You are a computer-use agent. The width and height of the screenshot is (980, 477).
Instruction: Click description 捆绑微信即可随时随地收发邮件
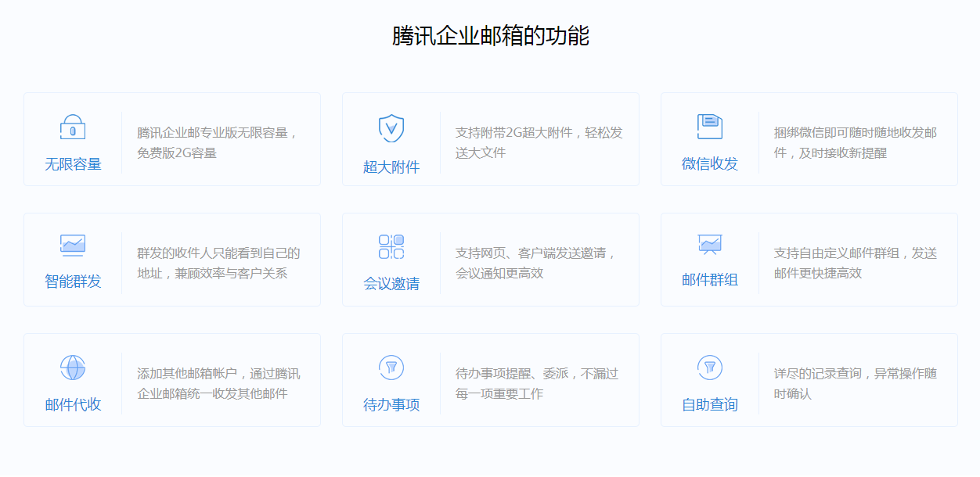pos(856,143)
